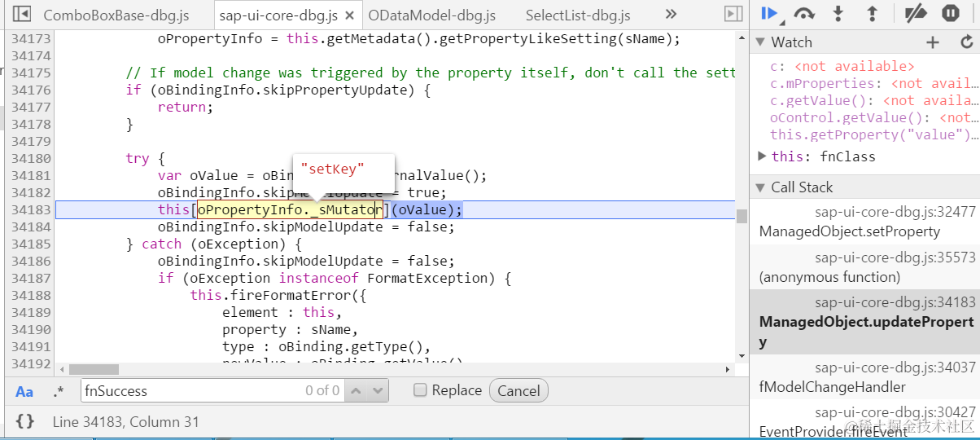Expand the 'this: fnClass' watch entry
The width and height of the screenshot is (980, 440).
click(x=762, y=156)
